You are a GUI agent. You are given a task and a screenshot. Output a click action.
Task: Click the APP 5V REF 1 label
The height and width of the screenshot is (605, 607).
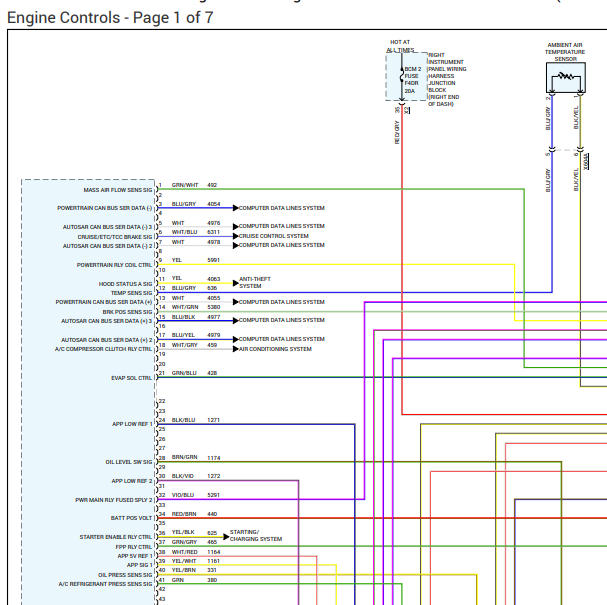click(x=135, y=556)
